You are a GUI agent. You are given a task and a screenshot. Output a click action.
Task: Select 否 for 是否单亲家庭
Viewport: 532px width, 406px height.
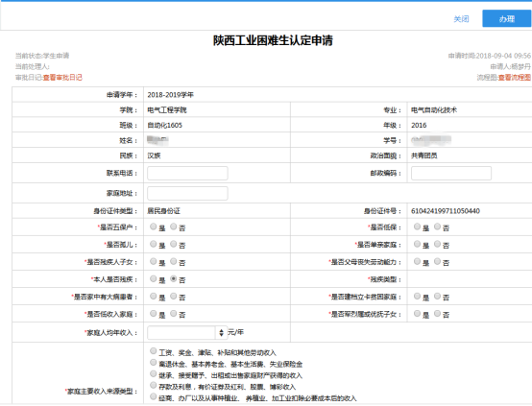coord(437,244)
